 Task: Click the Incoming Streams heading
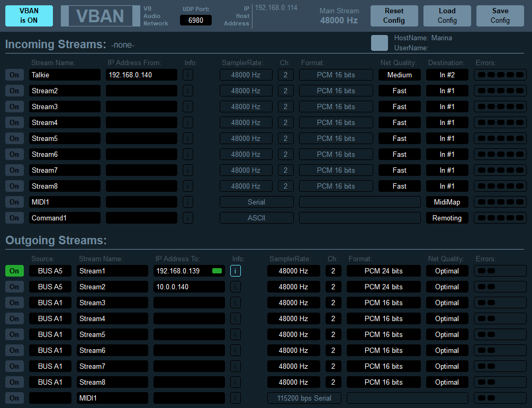tap(56, 44)
